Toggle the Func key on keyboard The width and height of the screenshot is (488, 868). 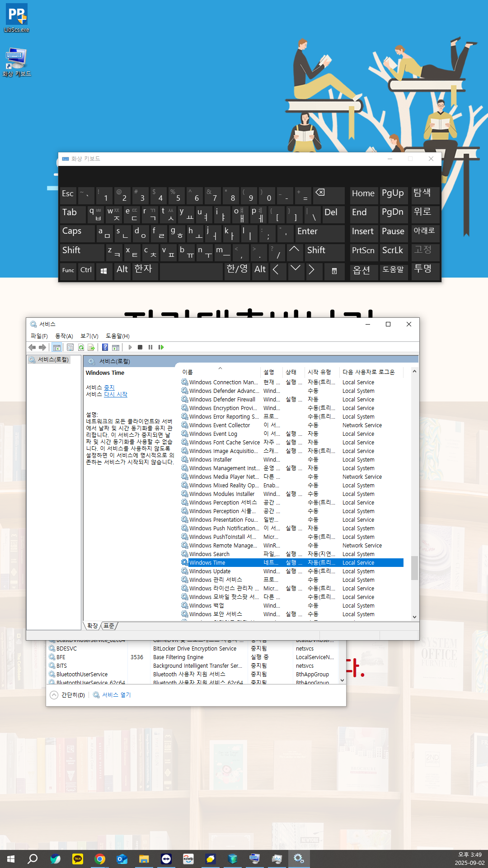pyautogui.click(x=68, y=271)
